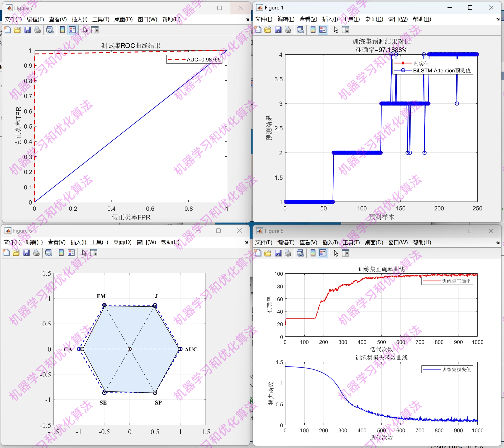Save Figure 7 using the save icon

(x=28, y=30)
